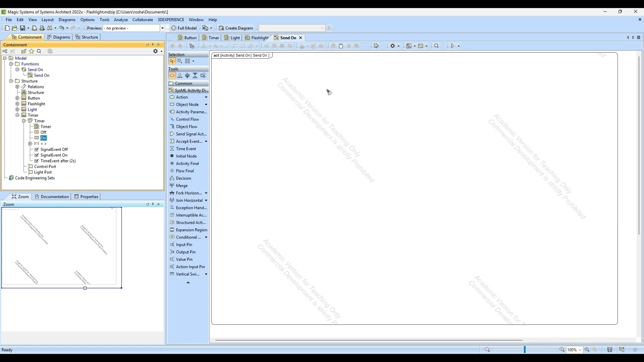The width and height of the screenshot is (644, 362).
Task: Open the Object Node variants dropdown arrow
Action: click(206, 105)
